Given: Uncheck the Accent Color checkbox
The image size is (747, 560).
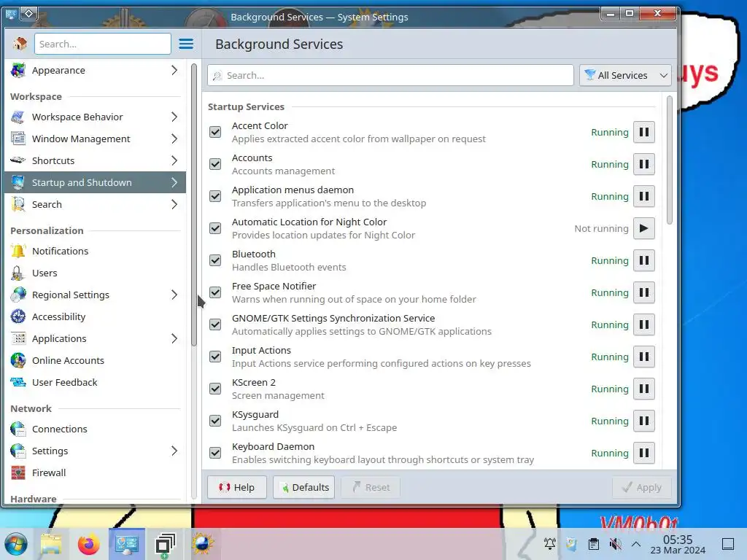Looking at the screenshot, I should click(x=215, y=132).
